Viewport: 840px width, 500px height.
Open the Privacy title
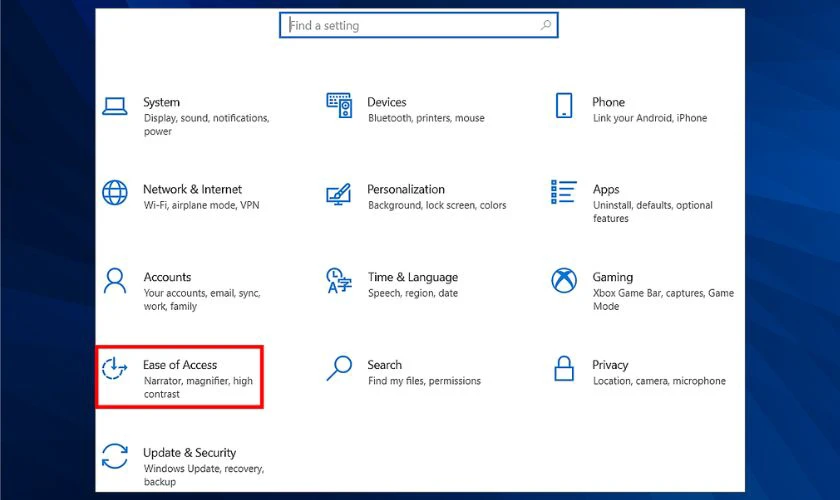click(x=610, y=365)
